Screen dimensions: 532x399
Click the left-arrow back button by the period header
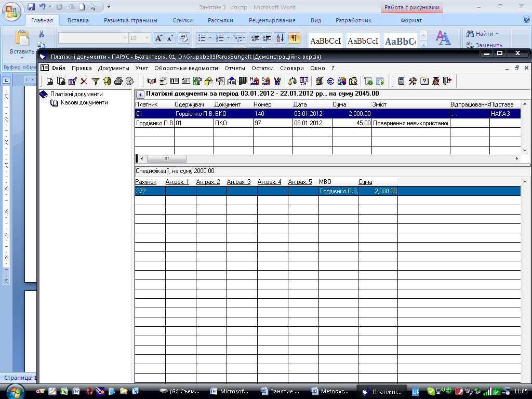(x=140, y=95)
